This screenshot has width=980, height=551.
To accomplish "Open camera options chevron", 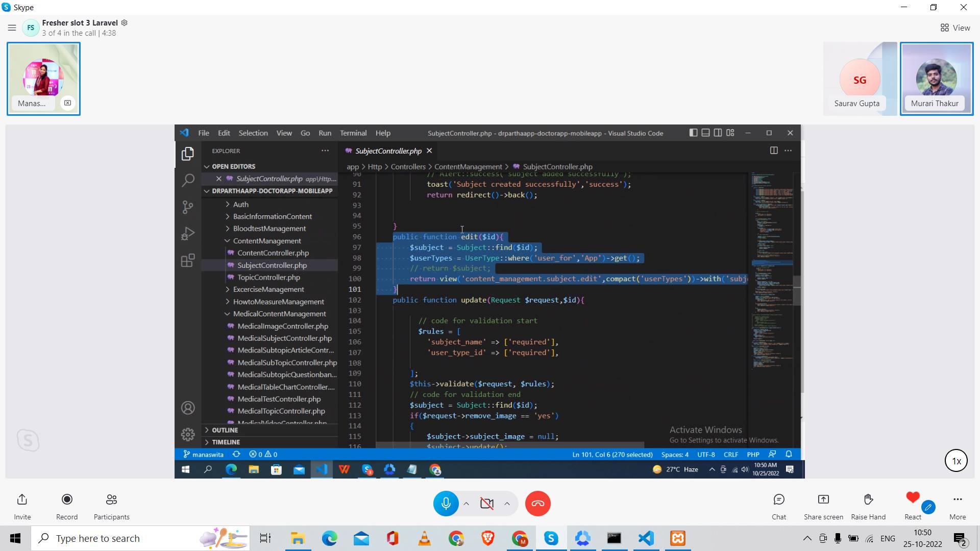I will tap(507, 504).
